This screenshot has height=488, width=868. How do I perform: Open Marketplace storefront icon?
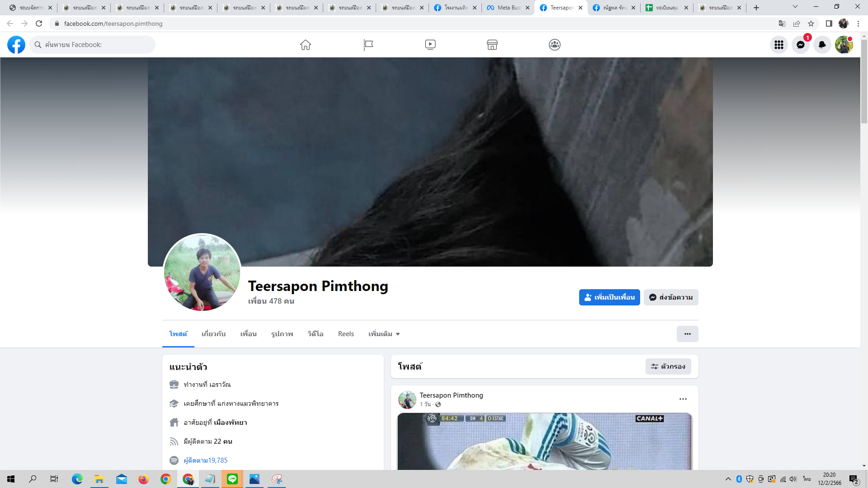click(x=492, y=45)
